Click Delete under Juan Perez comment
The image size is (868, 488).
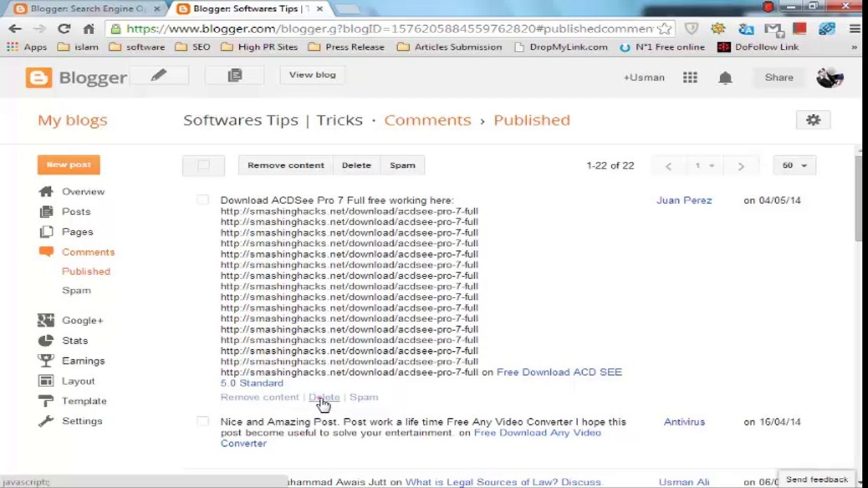(x=324, y=397)
